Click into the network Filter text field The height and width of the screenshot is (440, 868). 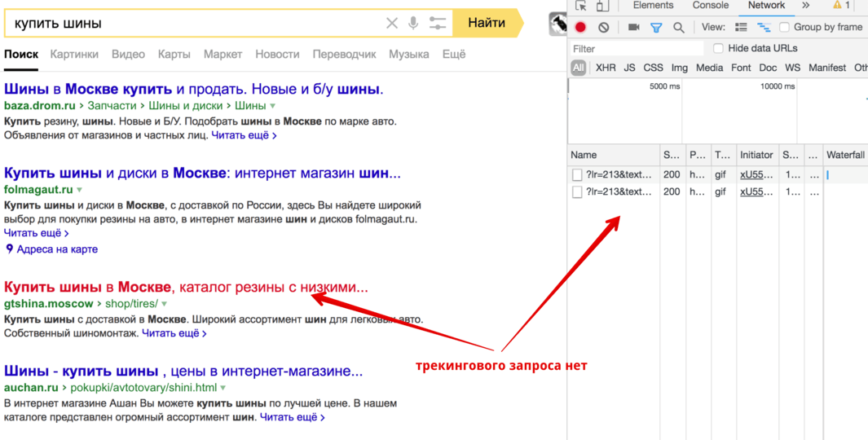click(637, 49)
